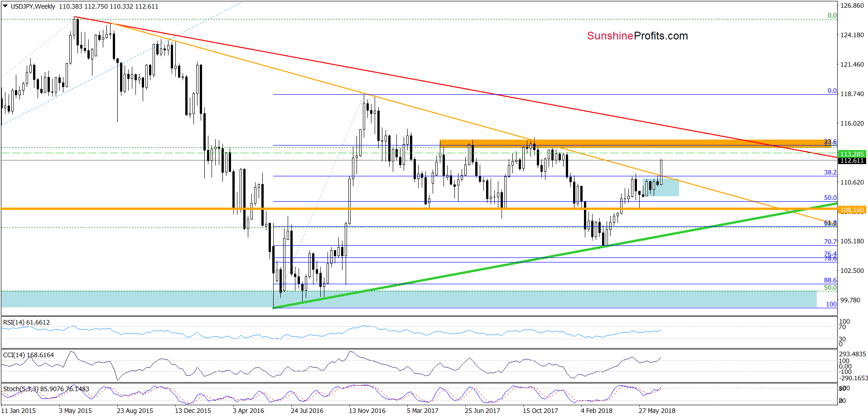Click the USDJPY,Weekly chart title
The width and height of the screenshot is (868, 417).
[x=33, y=6]
